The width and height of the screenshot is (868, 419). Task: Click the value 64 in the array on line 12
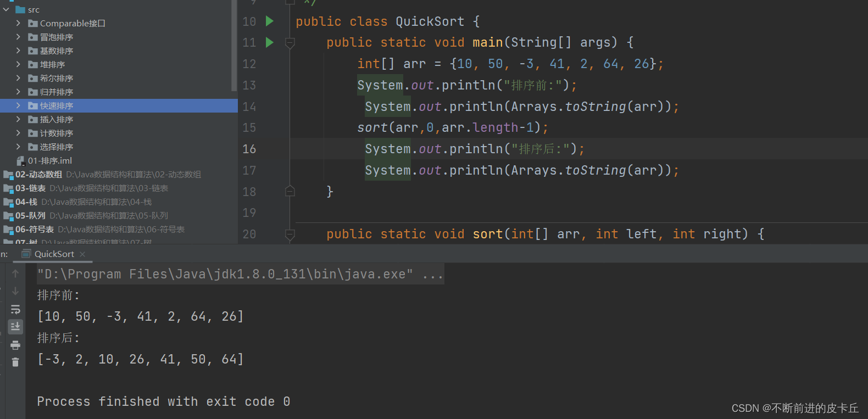[611, 64]
